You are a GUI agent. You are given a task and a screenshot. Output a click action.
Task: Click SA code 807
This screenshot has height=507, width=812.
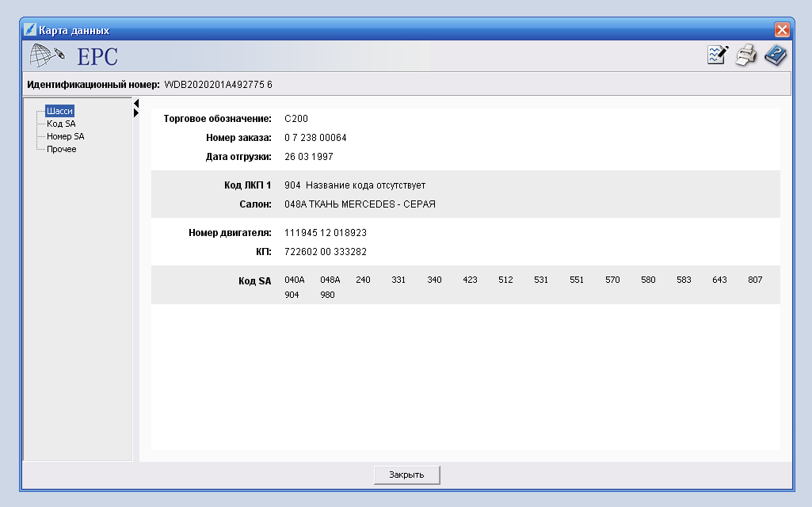[755, 280]
